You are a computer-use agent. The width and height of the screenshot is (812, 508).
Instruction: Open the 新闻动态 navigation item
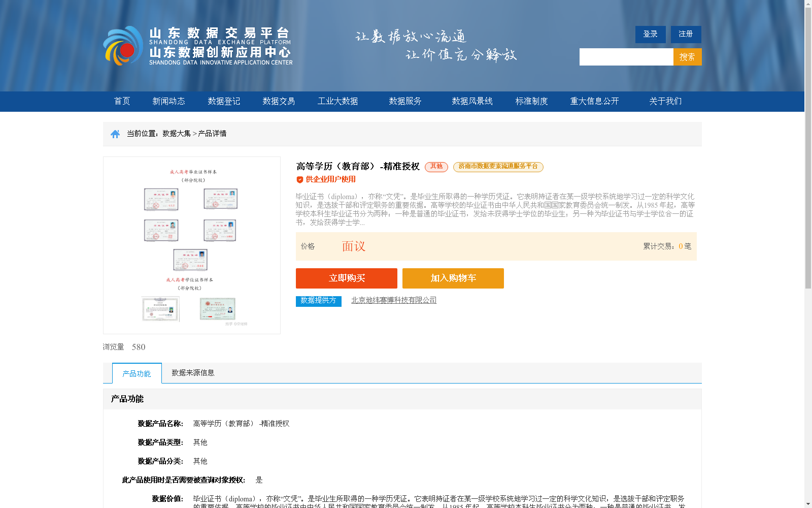click(x=168, y=101)
